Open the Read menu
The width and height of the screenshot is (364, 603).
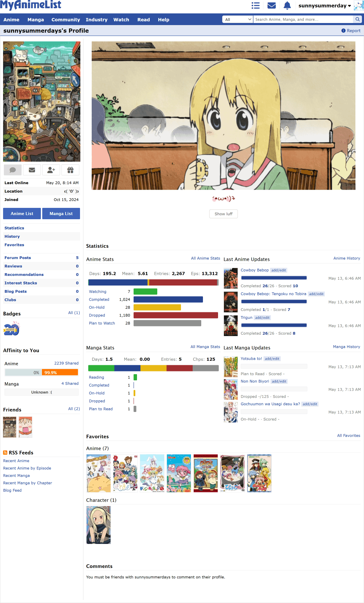(x=144, y=20)
